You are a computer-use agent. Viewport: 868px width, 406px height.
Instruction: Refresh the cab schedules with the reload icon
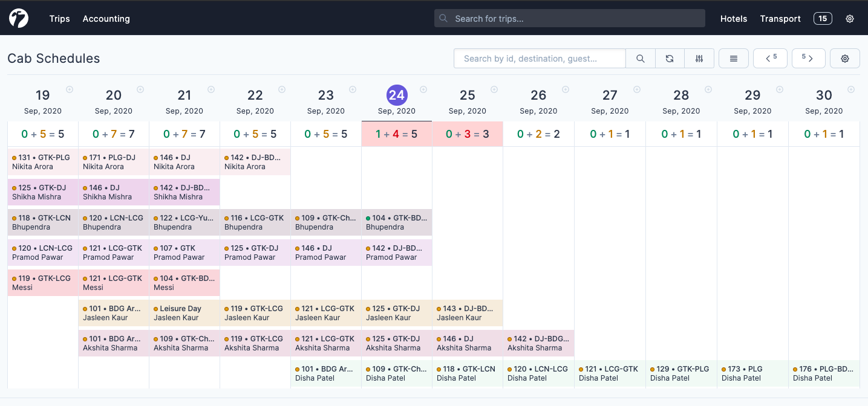point(670,58)
